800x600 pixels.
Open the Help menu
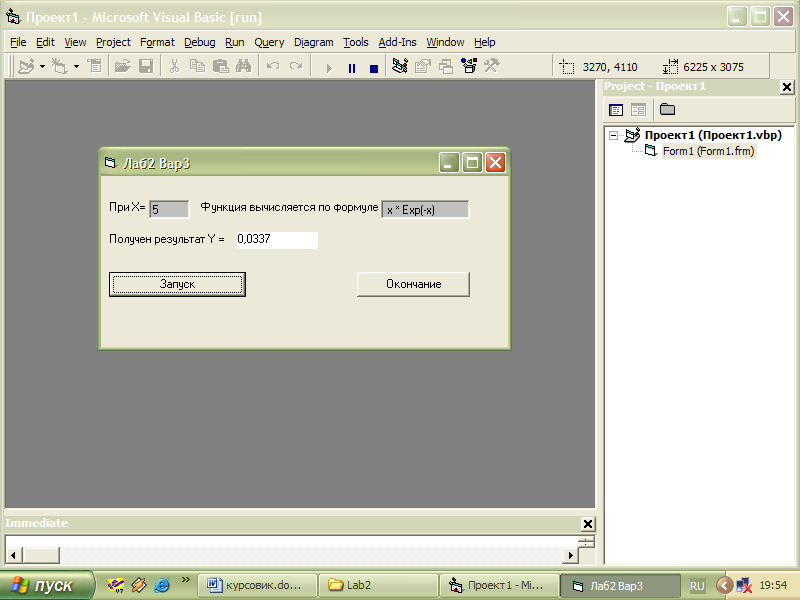pos(485,42)
